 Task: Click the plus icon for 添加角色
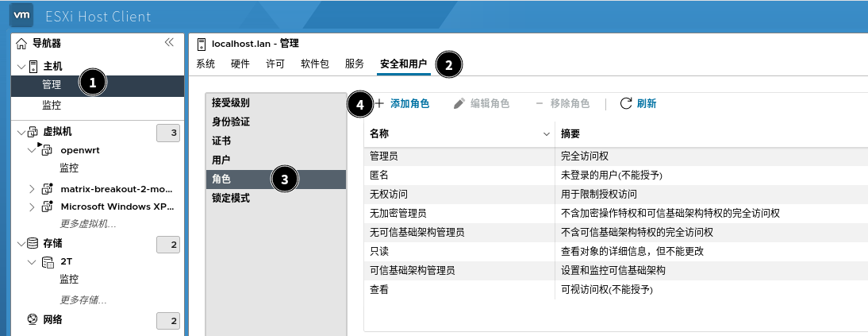pyautogui.click(x=379, y=103)
